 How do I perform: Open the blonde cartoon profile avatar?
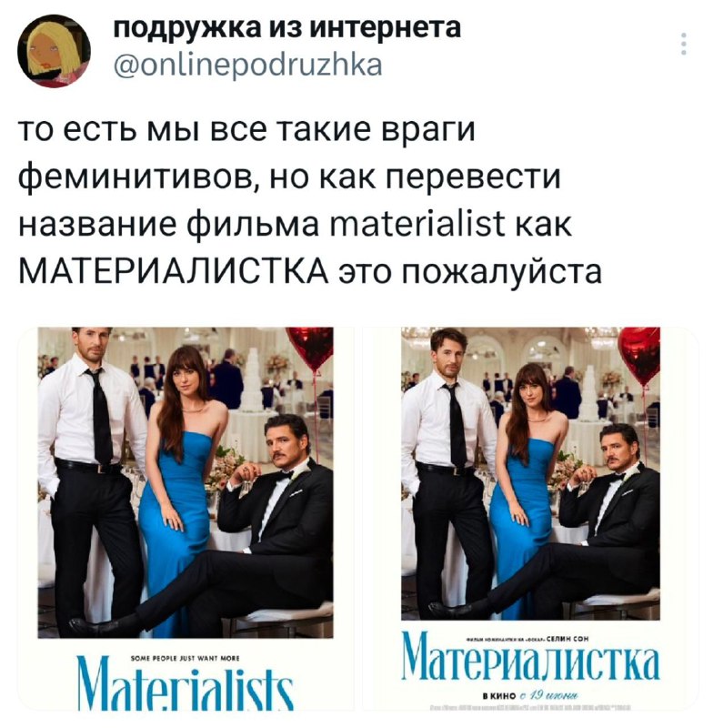click(54, 51)
